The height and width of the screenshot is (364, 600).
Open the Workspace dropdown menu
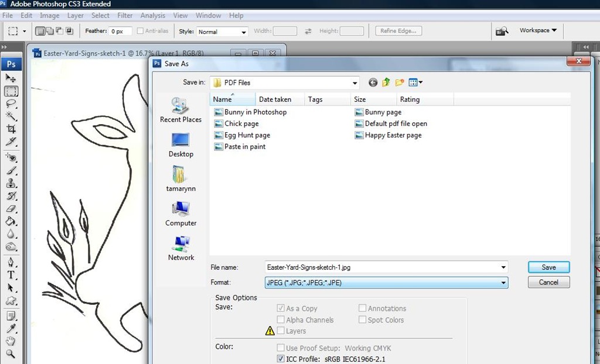coord(538,30)
